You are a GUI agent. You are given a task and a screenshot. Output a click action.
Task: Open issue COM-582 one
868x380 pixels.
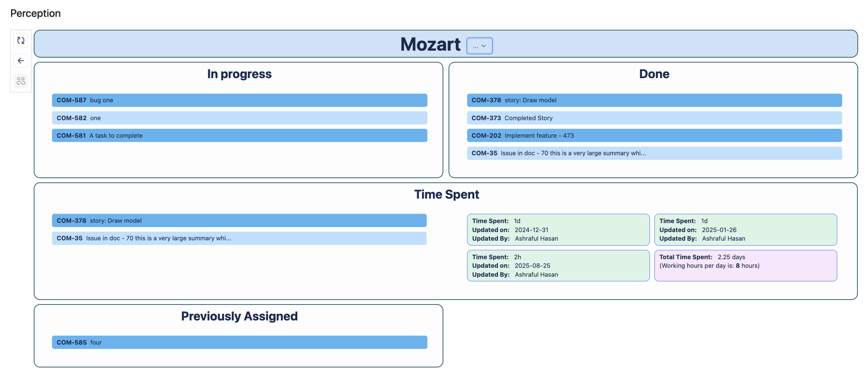click(x=239, y=118)
